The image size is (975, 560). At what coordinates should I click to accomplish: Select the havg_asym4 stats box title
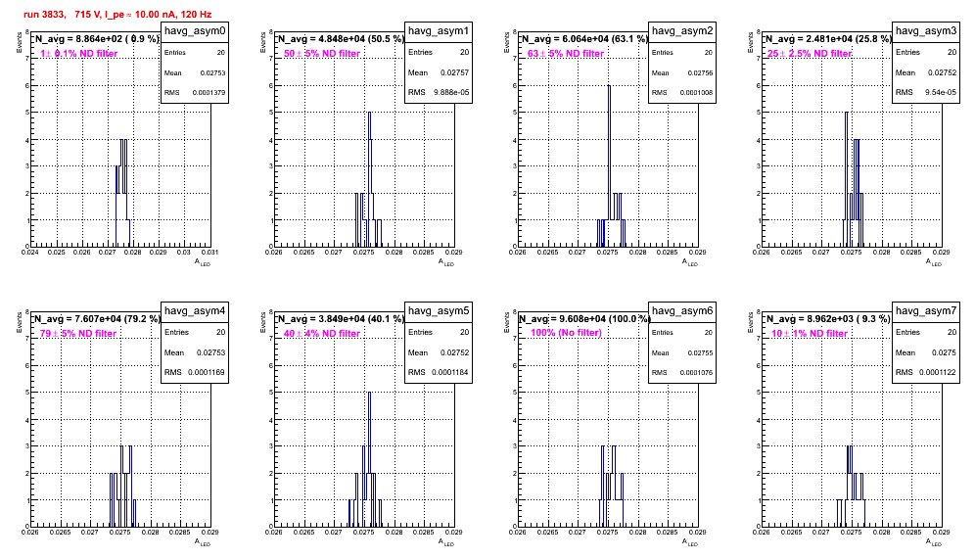point(195,311)
